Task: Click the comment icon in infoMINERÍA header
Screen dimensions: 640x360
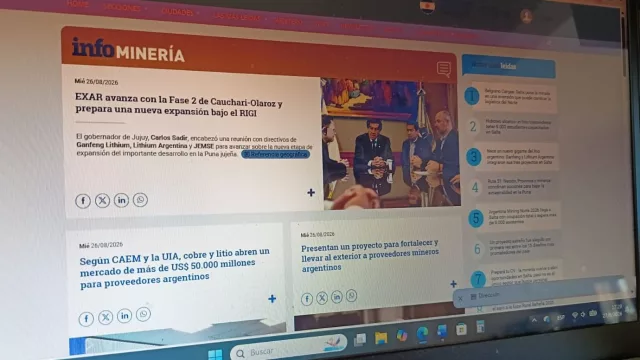Action: (x=444, y=69)
